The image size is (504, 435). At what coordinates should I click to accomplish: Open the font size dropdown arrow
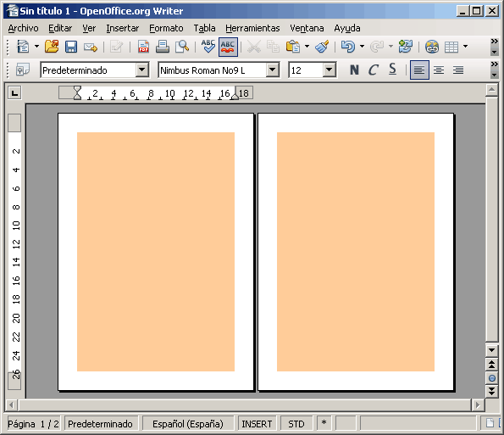tap(330, 70)
